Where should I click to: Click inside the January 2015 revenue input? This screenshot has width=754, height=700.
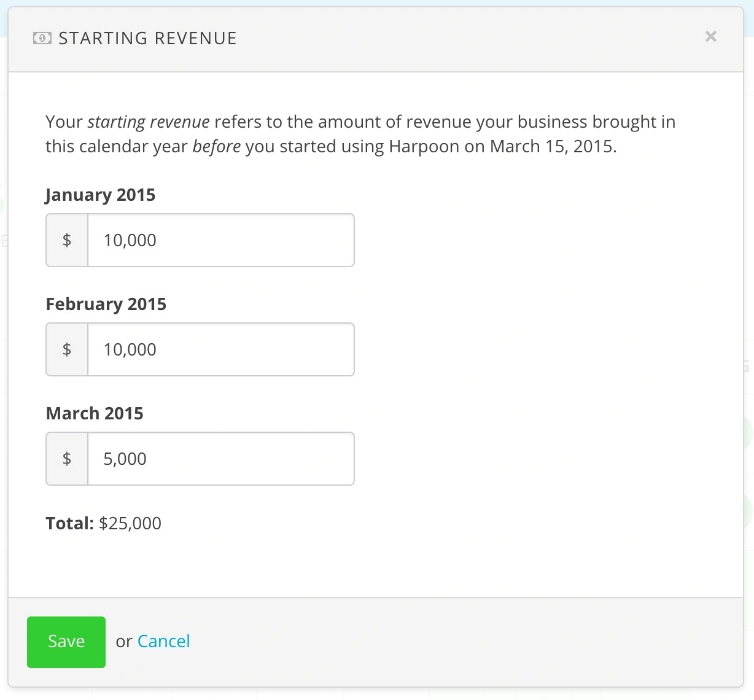pyautogui.click(x=221, y=240)
